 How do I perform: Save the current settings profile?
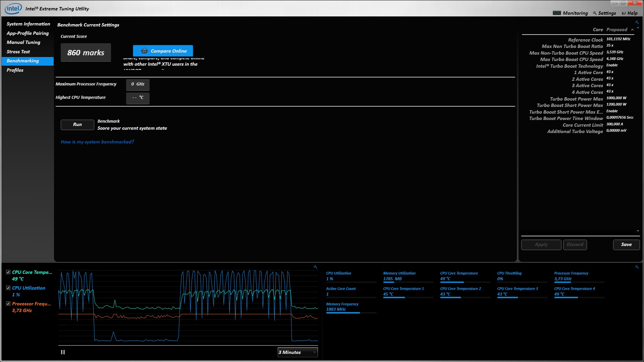pyautogui.click(x=626, y=245)
